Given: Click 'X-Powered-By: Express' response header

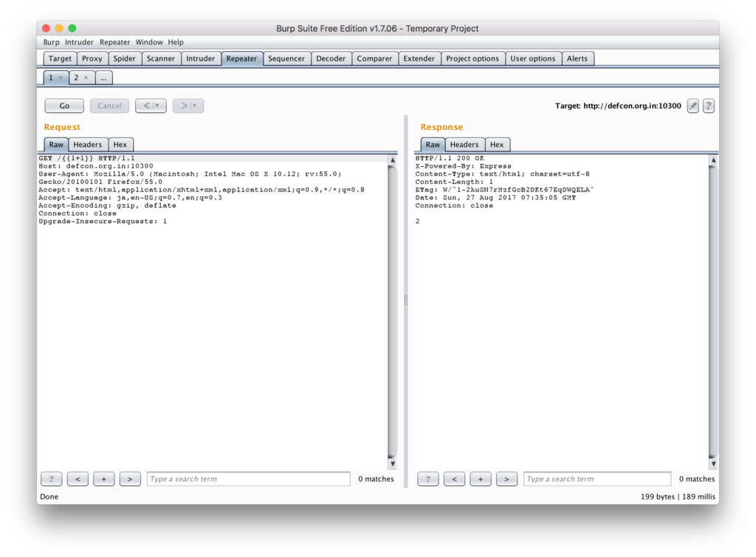Looking at the screenshot, I should tap(464, 166).
